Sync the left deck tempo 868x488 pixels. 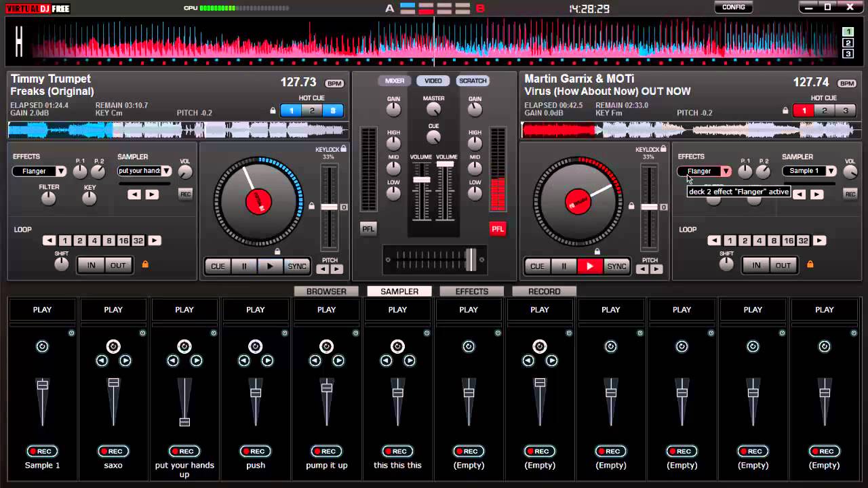click(x=297, y=266)
